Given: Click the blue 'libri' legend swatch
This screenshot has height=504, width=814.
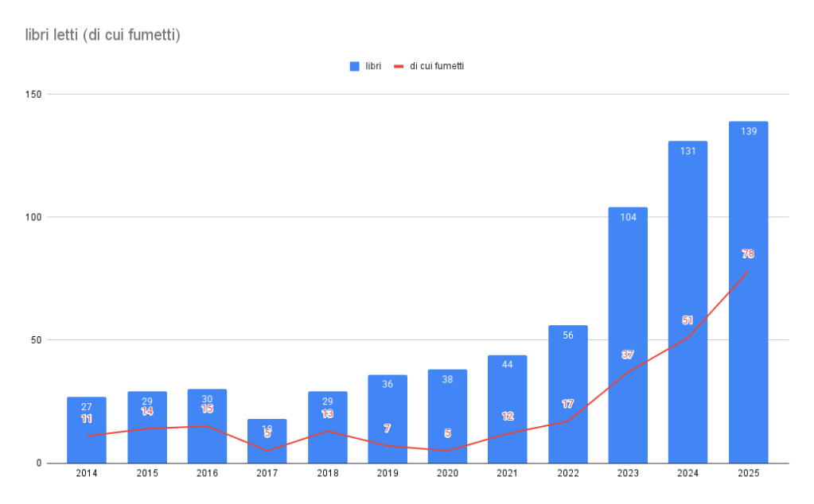Looking at the screenshot, I should pyautogui.click(x=355, y=67).
